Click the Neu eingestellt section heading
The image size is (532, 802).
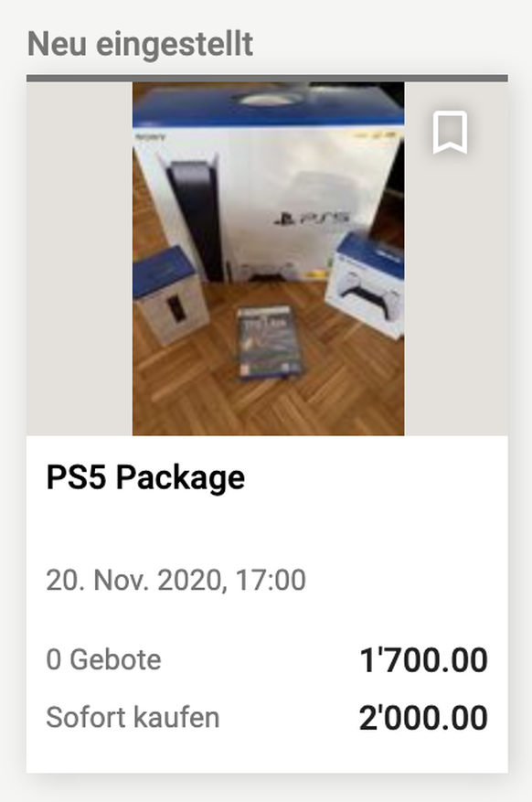140,44
